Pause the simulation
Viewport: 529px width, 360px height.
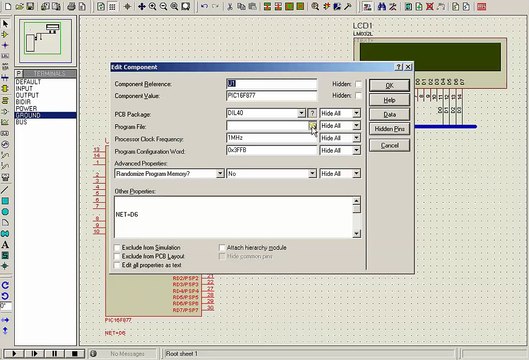tap(54, 353)
